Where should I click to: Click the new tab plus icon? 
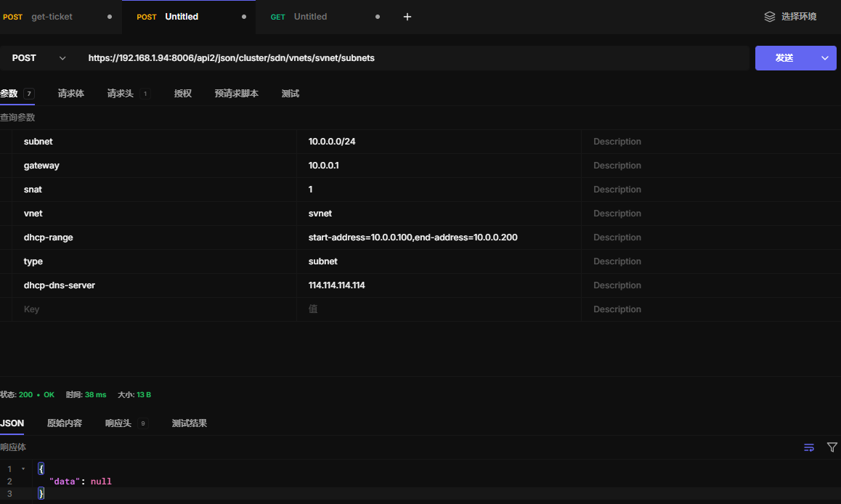point(407,17)
